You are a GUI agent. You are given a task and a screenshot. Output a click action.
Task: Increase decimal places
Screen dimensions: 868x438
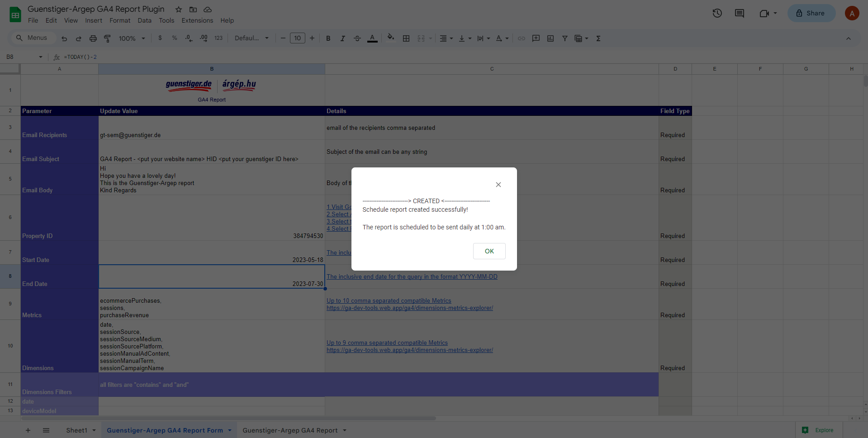pyautogui.click(x=204, y=38)
